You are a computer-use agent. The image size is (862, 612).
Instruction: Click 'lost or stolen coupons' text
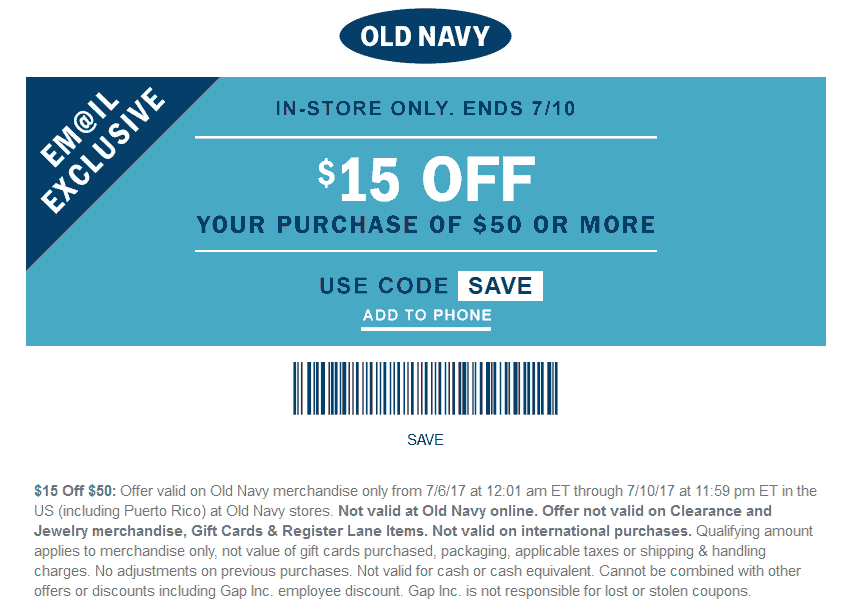click(x=678, y=591)
